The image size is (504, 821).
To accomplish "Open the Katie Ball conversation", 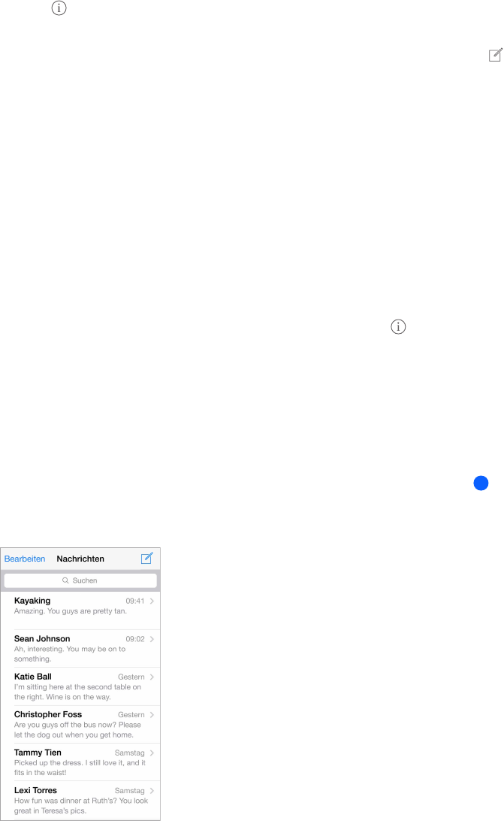I will pos(80,686).
